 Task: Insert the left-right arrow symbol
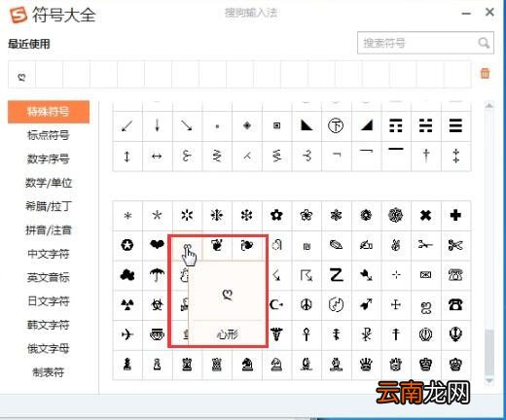[x=157, y=157]
